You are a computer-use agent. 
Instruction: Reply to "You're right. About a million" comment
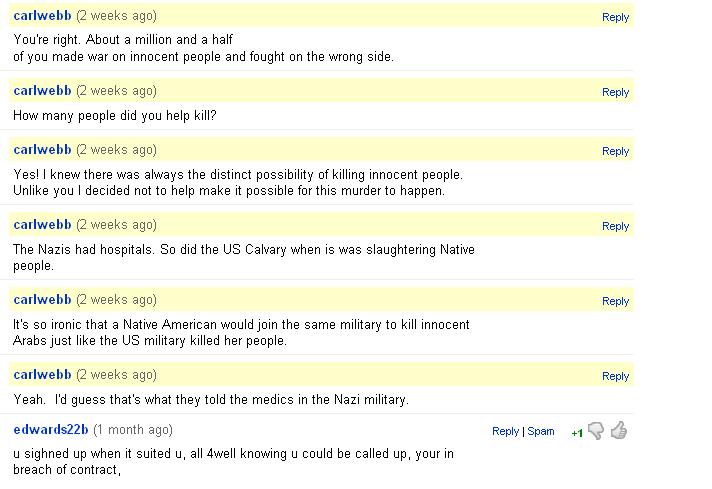[615, 17]
